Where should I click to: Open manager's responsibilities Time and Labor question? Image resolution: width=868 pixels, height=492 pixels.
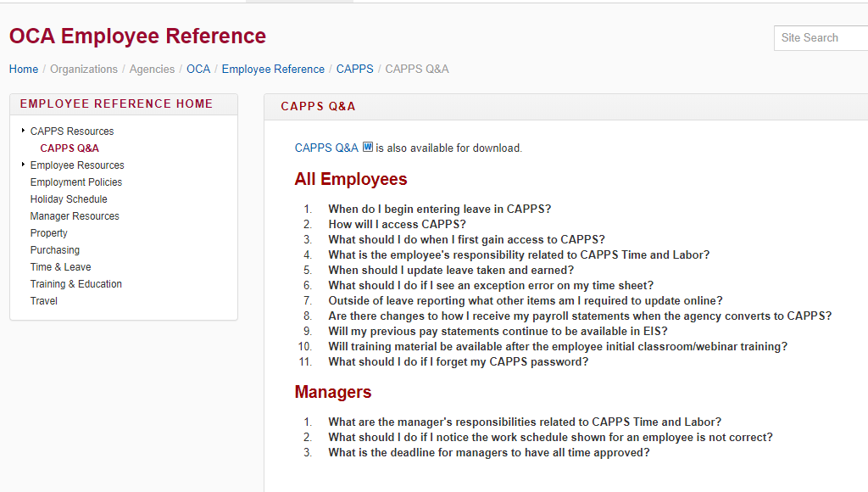point(525,422)
